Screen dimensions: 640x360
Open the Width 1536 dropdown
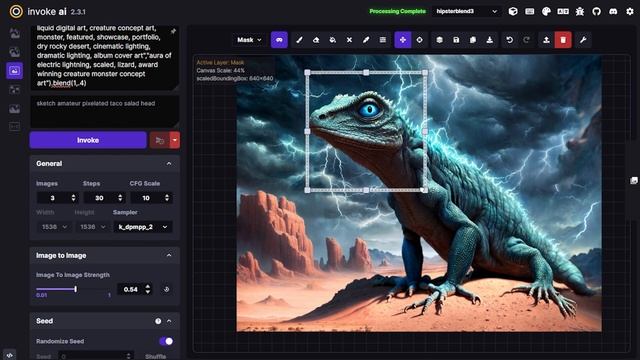coord(54,227)
